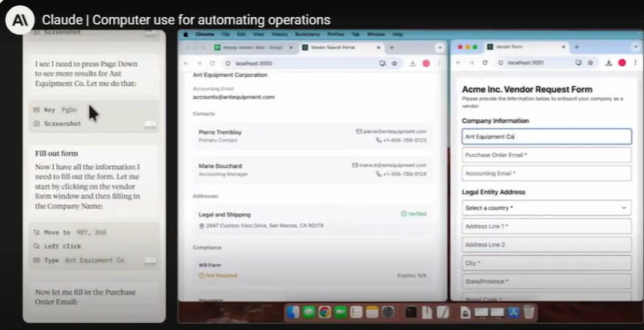This screenshot has height=330, width=644.
Task: Click the pierre@antequipment.com email link
Action: 395,132
